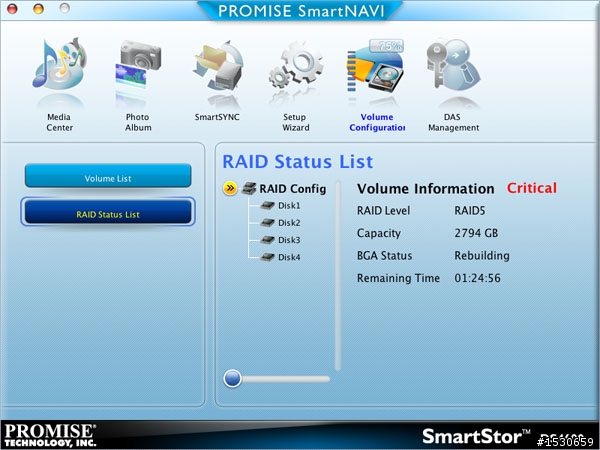Select the RAID Status List button
The height and width of the screenshot is (450, 600).
(108, 212)
